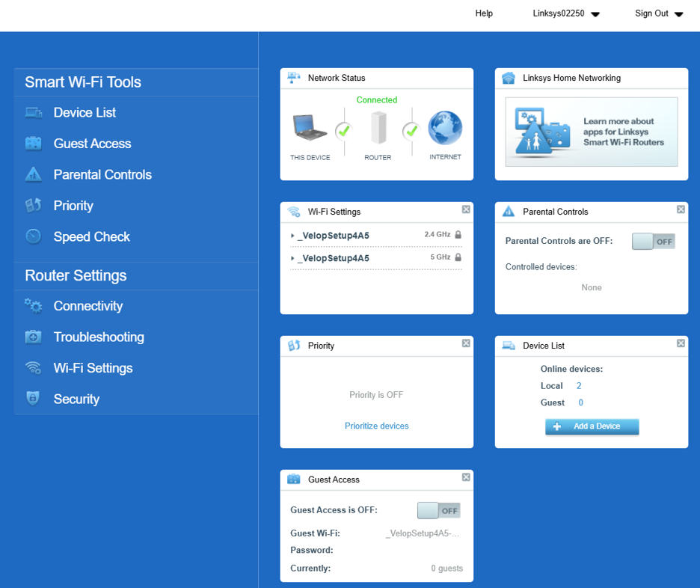Click checkmark between Router and Internet
Image resolution: width=700 pixels, height=588 pixels.
point(411,131)
